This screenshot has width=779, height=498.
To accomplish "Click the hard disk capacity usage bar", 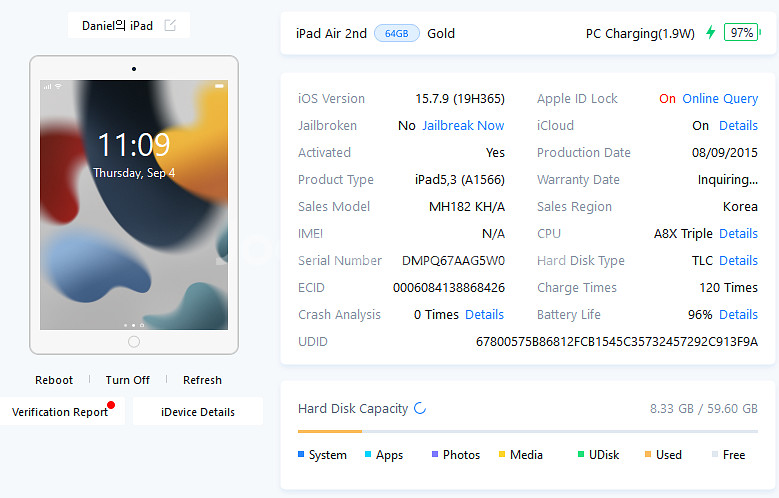I will coord(527,431).
